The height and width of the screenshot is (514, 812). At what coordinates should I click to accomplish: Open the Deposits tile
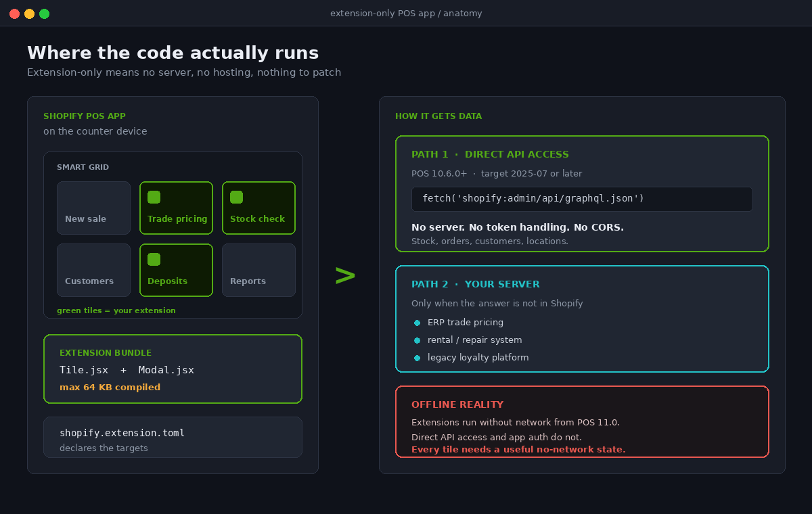tap(176, 270)
